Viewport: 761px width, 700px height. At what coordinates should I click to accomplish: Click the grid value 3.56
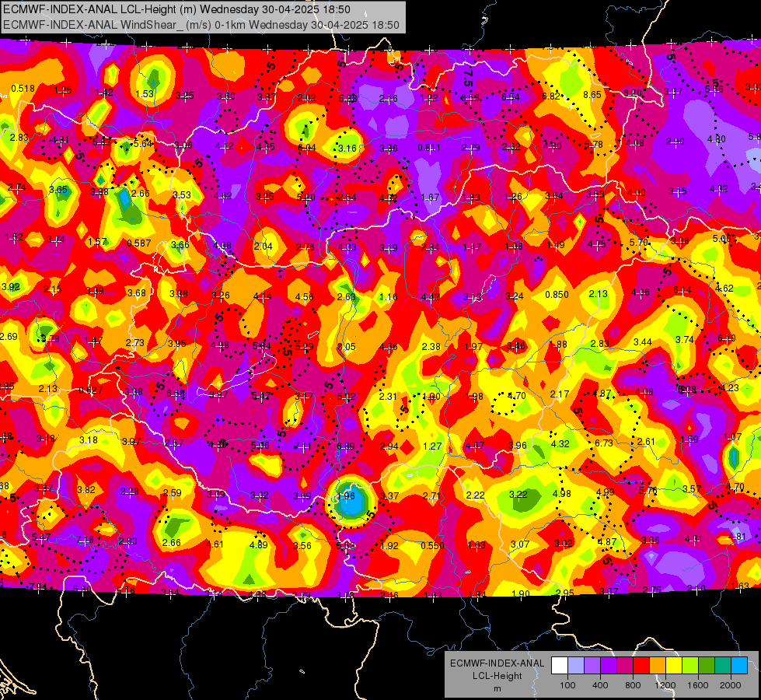coord(302,545)
